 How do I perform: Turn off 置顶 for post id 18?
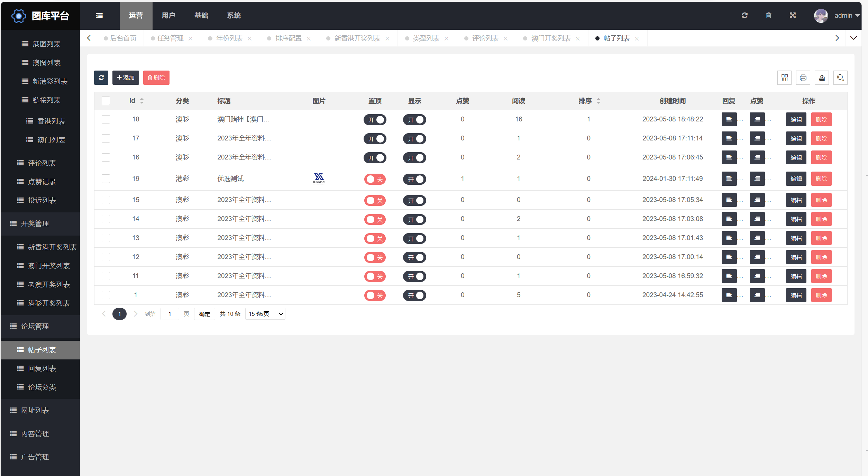(375, 120)
